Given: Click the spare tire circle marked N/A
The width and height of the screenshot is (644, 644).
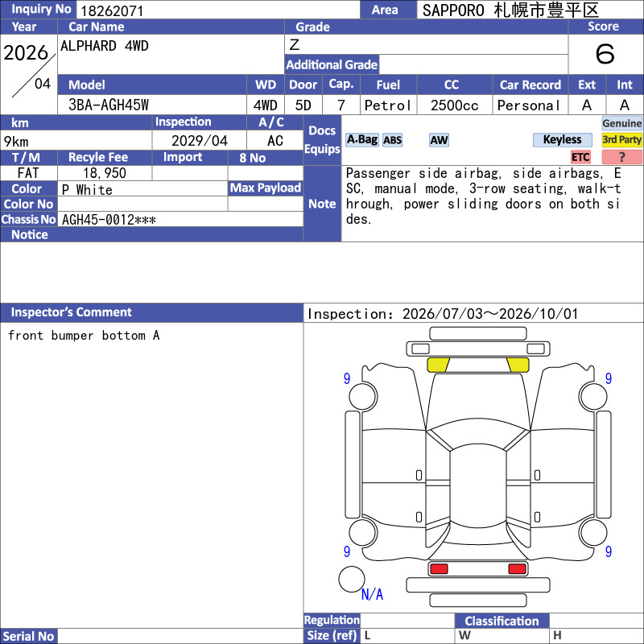Looking at the screenshot, I should tap(352, 579).
